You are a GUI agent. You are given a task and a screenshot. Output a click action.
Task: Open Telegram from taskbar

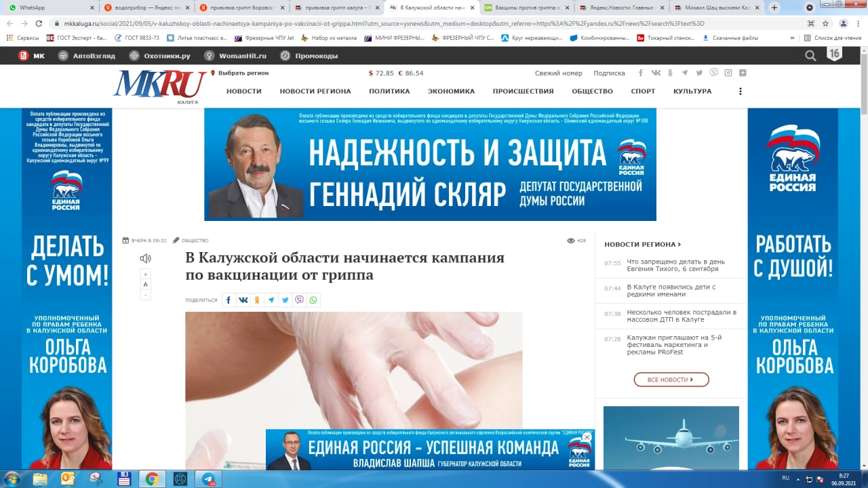click(208, 479)
